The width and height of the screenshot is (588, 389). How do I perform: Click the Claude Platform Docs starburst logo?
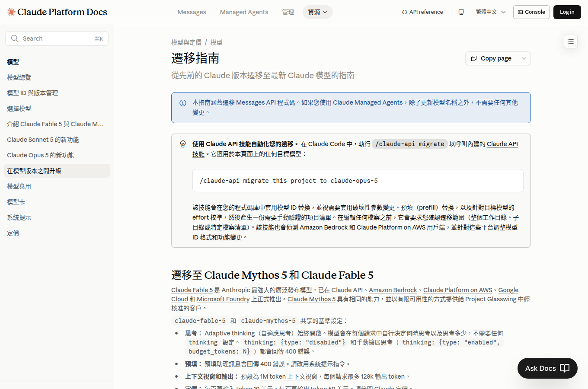[11, 12]
